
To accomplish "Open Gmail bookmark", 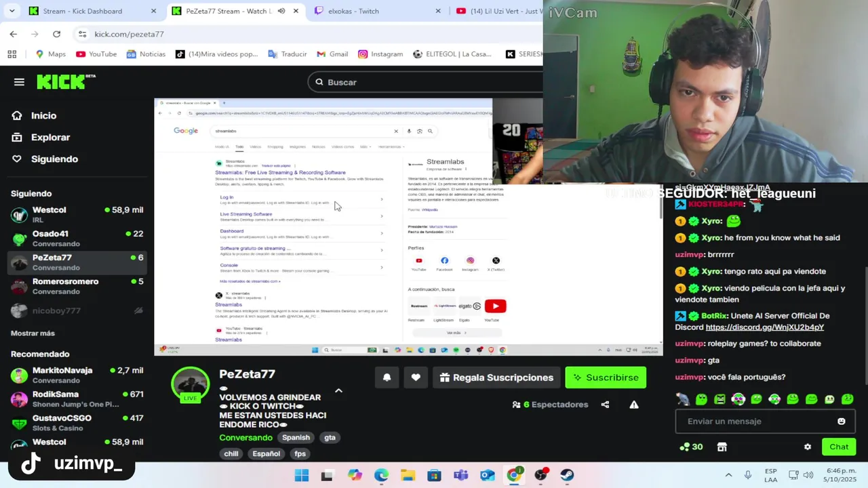I will click(x=332, y=54).
